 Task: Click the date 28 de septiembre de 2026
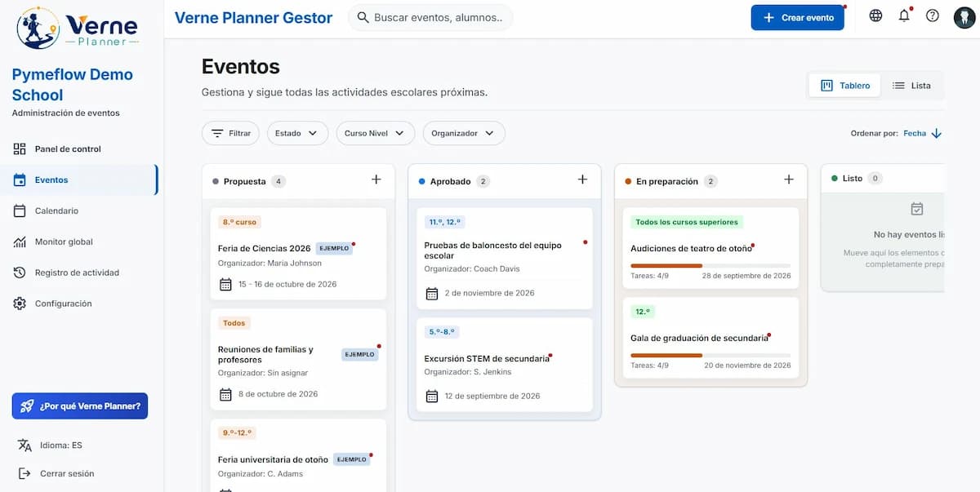[x=746, y=276]
